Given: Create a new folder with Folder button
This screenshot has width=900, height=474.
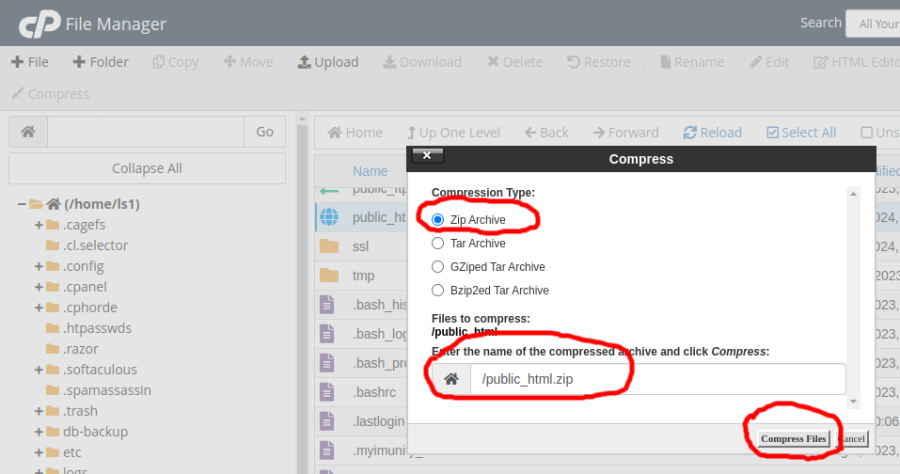Looking at the screenshot, I should tap(100, 62).
